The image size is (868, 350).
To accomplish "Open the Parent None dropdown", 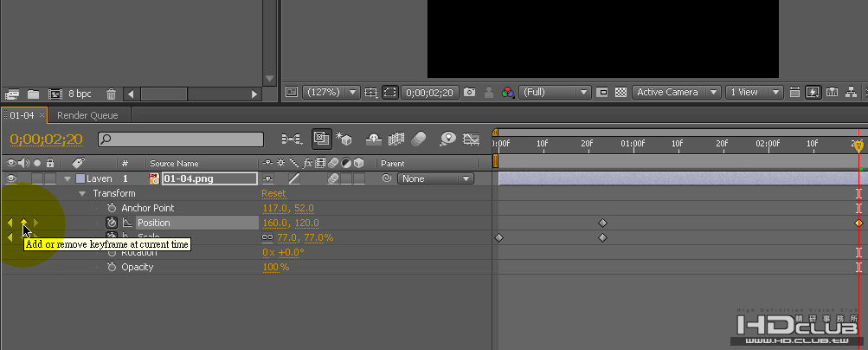I will point(435,178).
